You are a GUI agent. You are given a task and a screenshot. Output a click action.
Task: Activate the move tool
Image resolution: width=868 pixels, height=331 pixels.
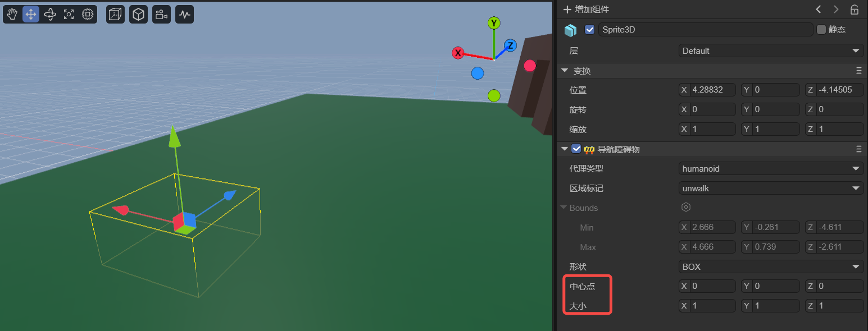pyautogui.click(x=31, y=15)
